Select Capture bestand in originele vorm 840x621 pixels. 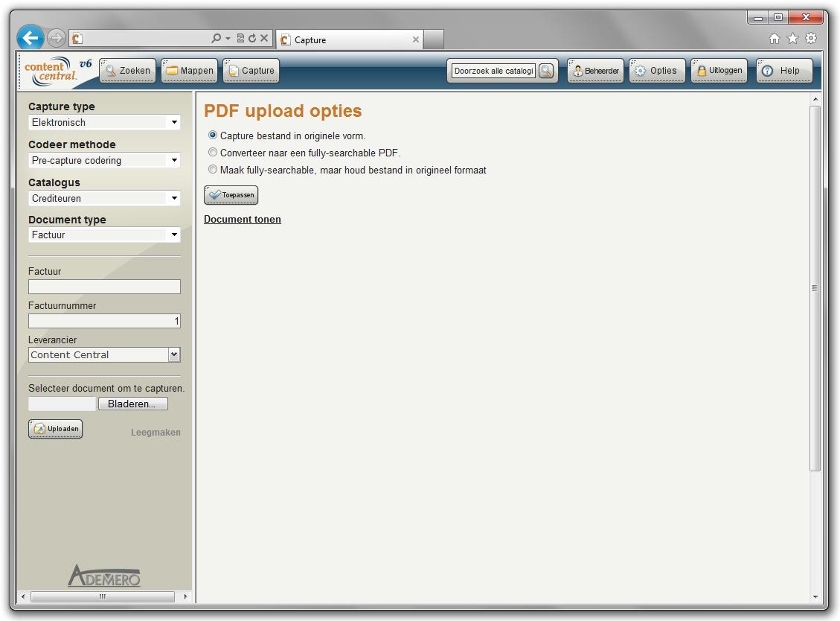213,136
